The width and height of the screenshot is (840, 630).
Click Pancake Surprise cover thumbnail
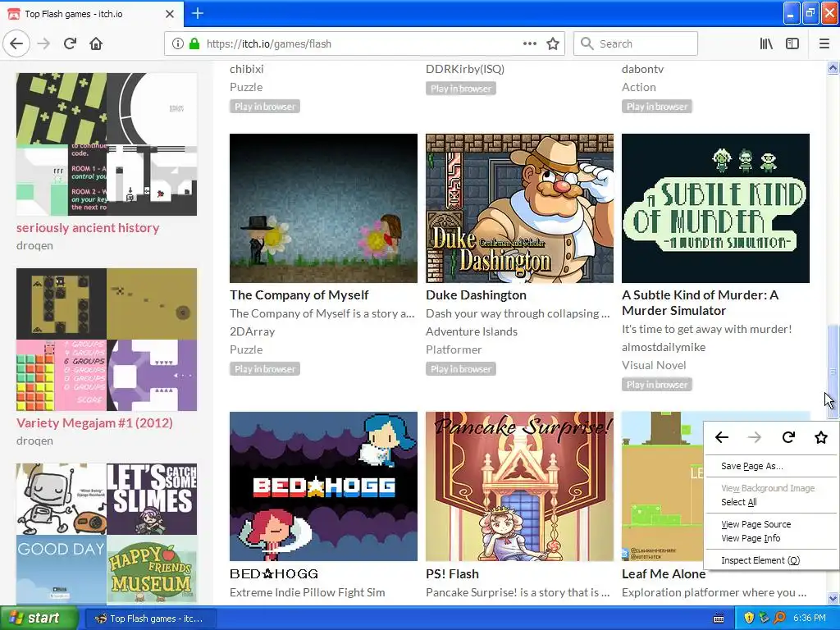pyautogui.click(x=519, y=486)
